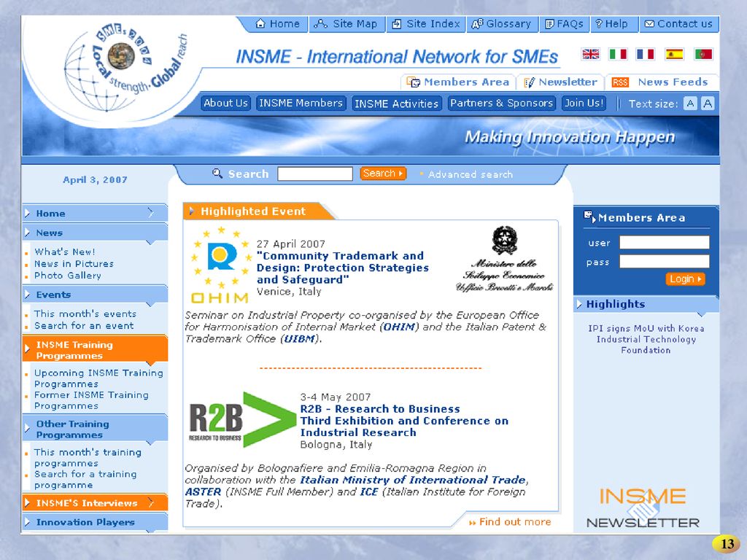Screen dimensions: 747x560
Task: Select INSME Training Programmes section
Action: coord(95,350)
